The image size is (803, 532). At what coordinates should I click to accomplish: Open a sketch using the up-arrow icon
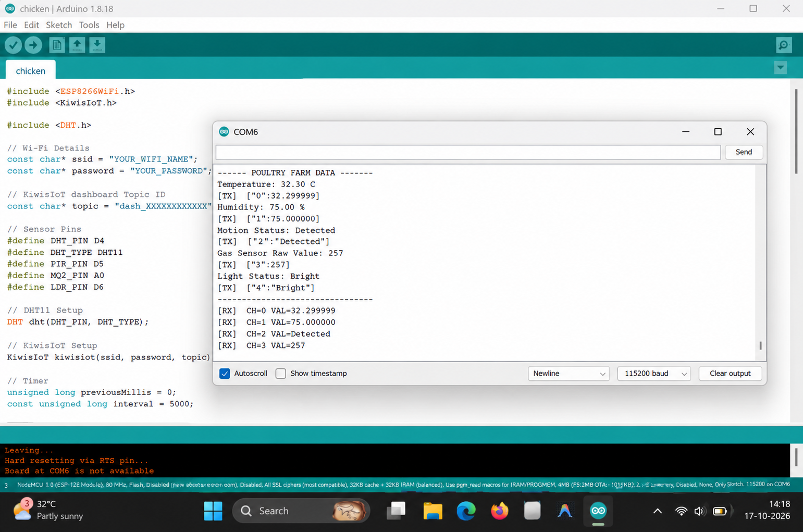click(77, 45)
